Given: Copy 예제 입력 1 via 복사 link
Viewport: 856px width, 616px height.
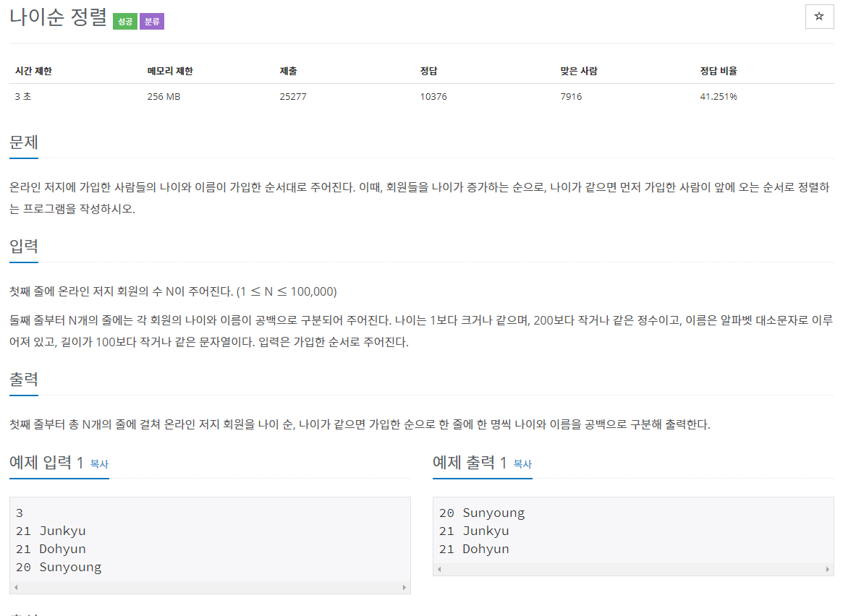Looking at the screenshot, I should (99, 463).
